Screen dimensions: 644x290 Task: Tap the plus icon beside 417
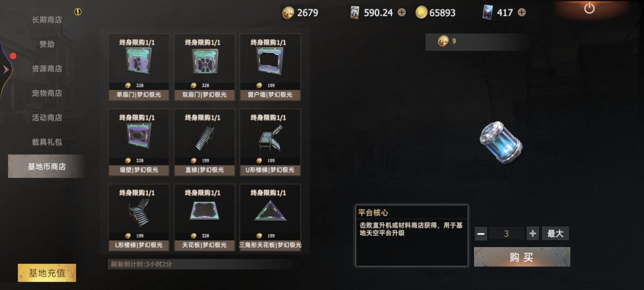(522, 12)
